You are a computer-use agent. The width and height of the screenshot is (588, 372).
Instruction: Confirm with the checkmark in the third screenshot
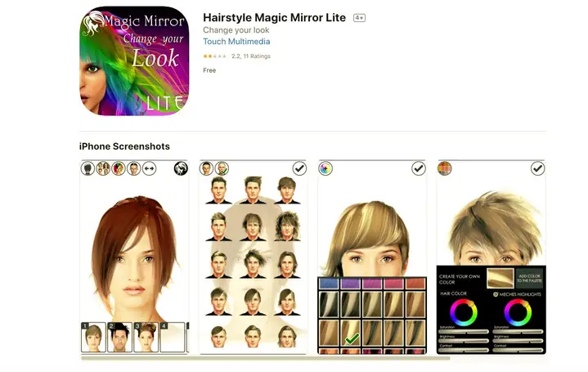pyautogui.click(x=419, y=168)
